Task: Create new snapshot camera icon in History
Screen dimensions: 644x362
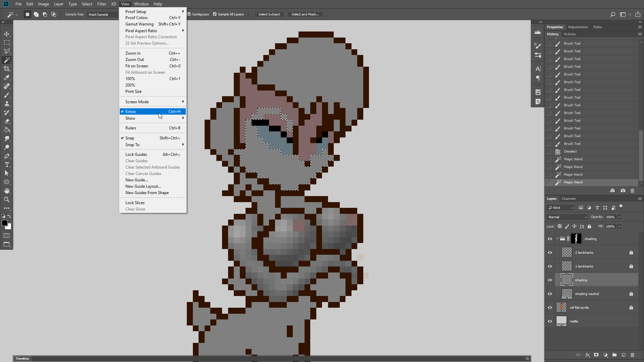Action: pyautogui.click(x=623, y=190)
